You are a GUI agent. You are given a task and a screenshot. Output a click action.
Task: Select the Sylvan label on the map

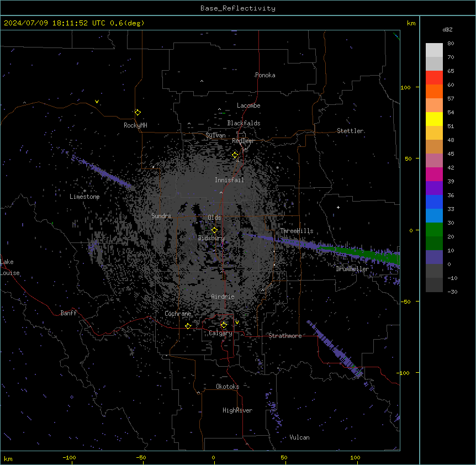point(215,135)
